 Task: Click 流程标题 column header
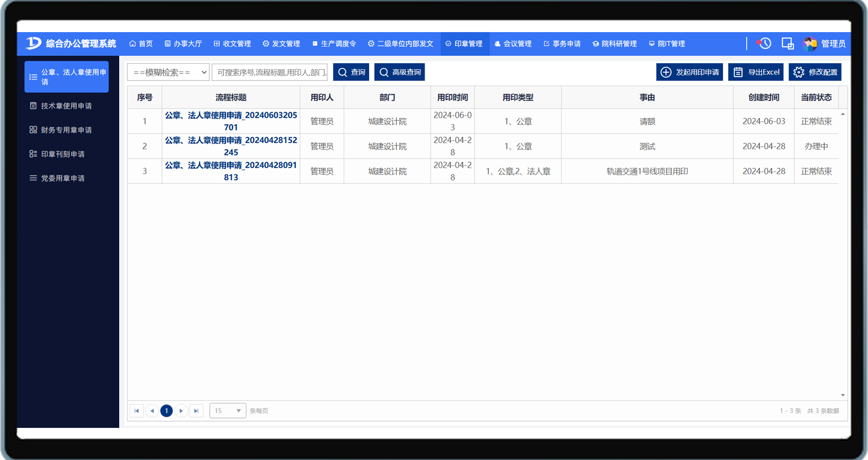[231, 97]
